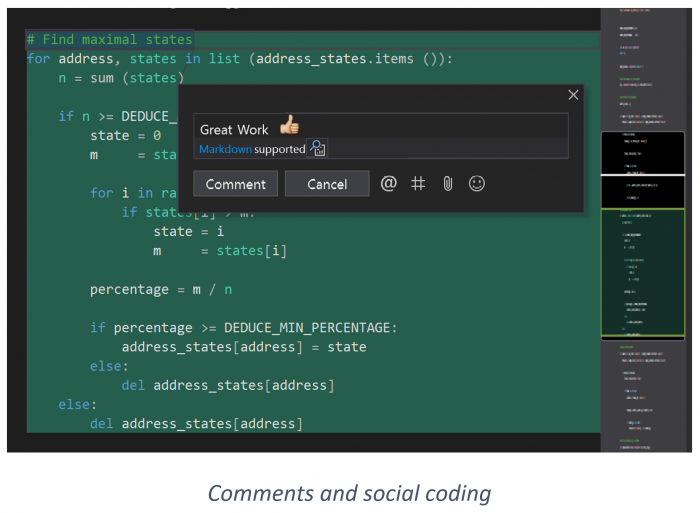Image resolution: width=700 pixels, height=513 pixels.
Task: Click the @ mention icon
Action: coord(388,183)
